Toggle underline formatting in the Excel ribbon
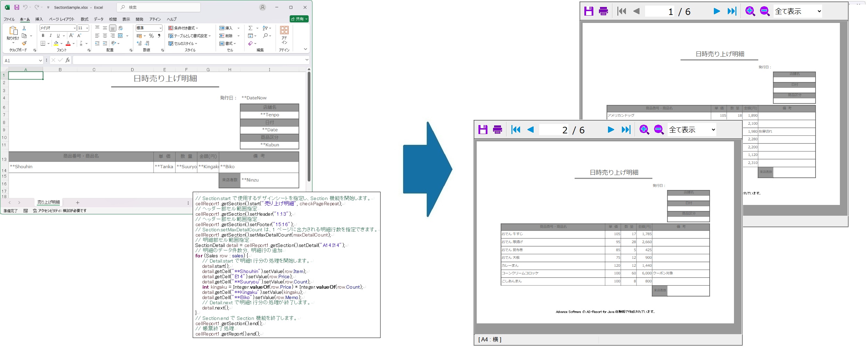 point(58,35)
